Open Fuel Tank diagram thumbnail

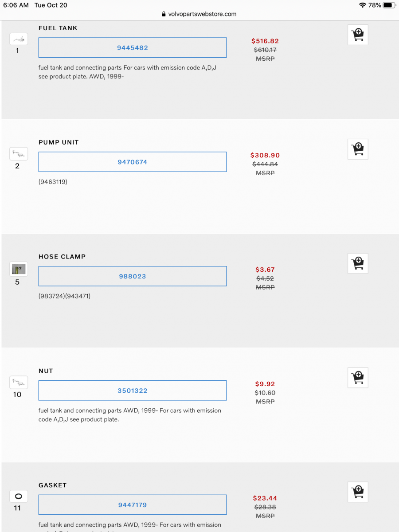[x=19, y=39]
